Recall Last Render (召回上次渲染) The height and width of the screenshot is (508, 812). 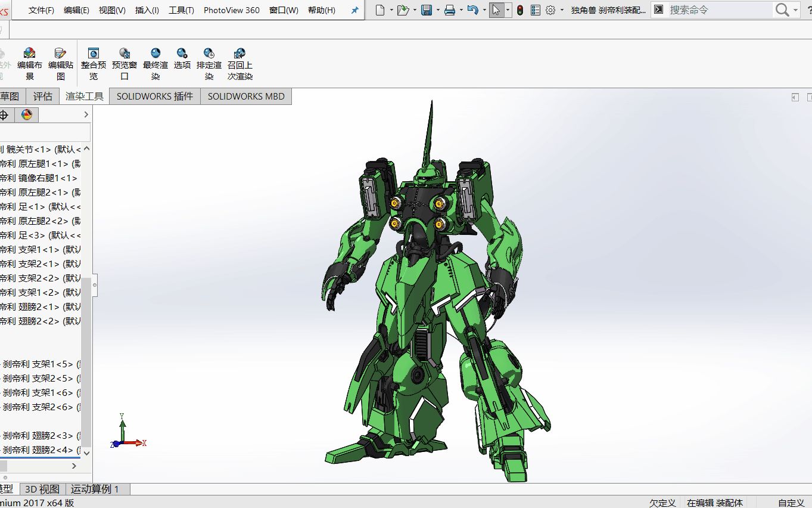(x=240, y=64)
